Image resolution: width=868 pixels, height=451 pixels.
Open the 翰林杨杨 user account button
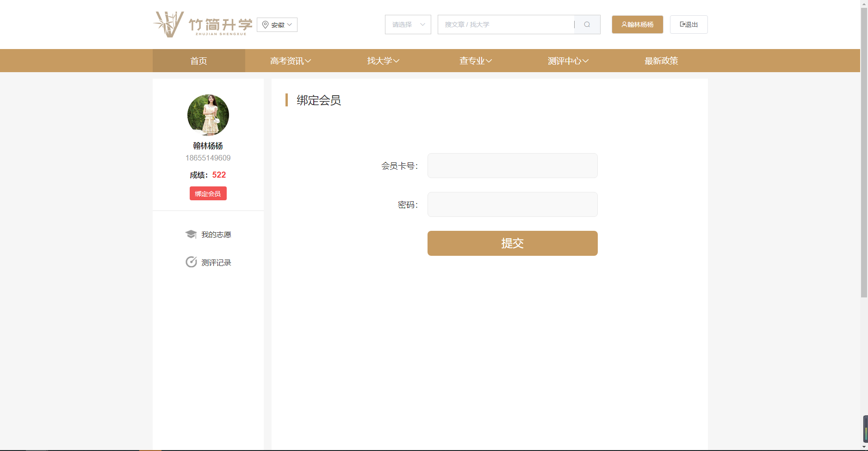pyautogui.click(x=637, y=25)
